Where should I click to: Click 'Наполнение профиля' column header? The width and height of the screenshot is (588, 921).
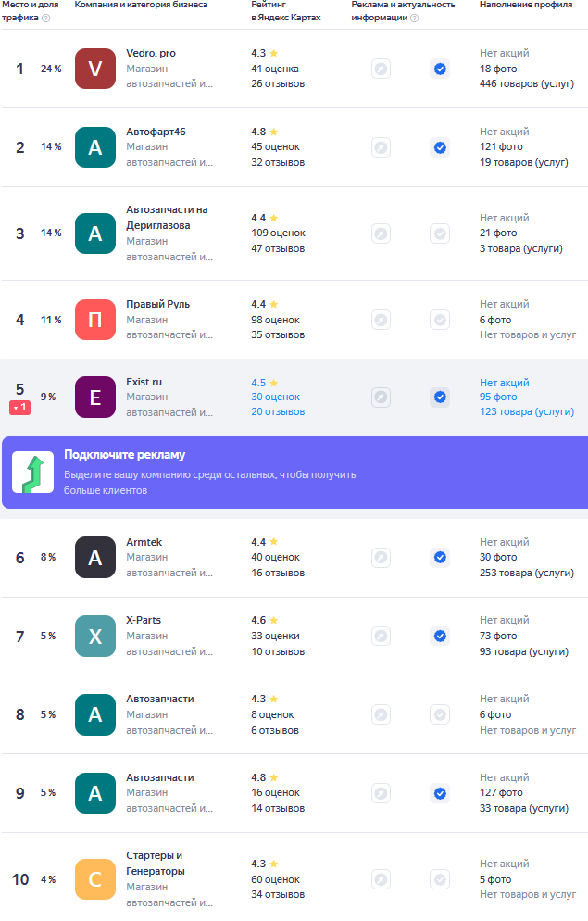click(x=525, y=5)
